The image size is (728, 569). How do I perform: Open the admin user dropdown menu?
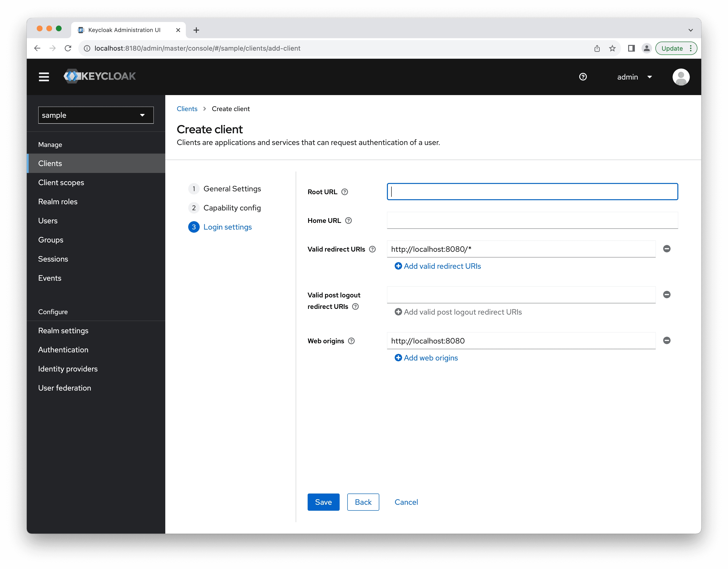pyautogui.click(x=635, y=77)
